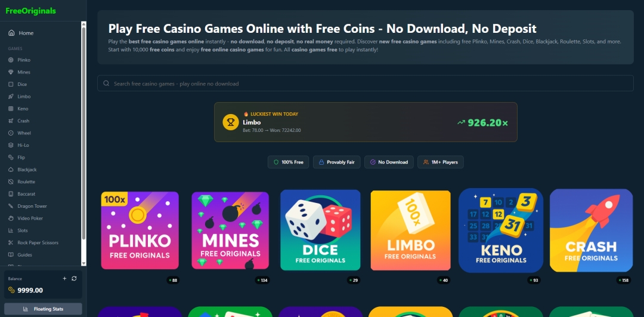The height and width of the screenshot is (317, 644).
Task: Open the Floating Stats panel
Action: (43, 309)
